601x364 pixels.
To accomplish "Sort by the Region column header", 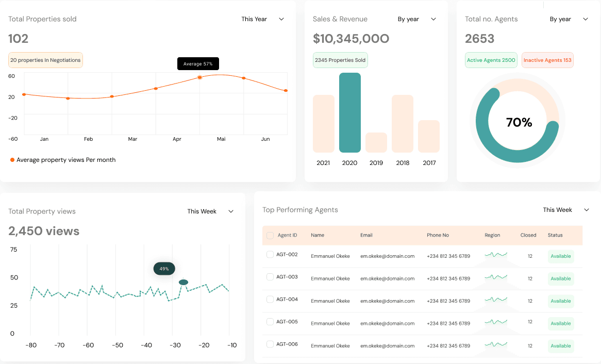I will pyautogui.click(x=492, y=235).
